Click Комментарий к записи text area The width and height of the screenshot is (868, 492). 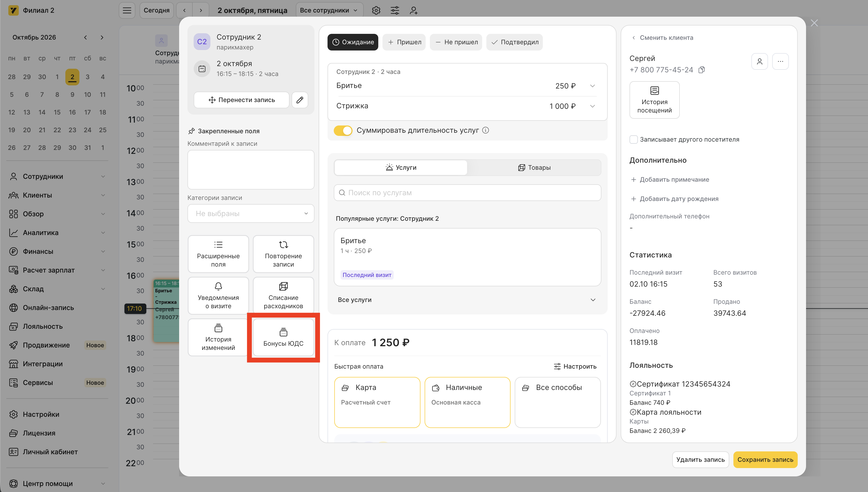(251, 170)
